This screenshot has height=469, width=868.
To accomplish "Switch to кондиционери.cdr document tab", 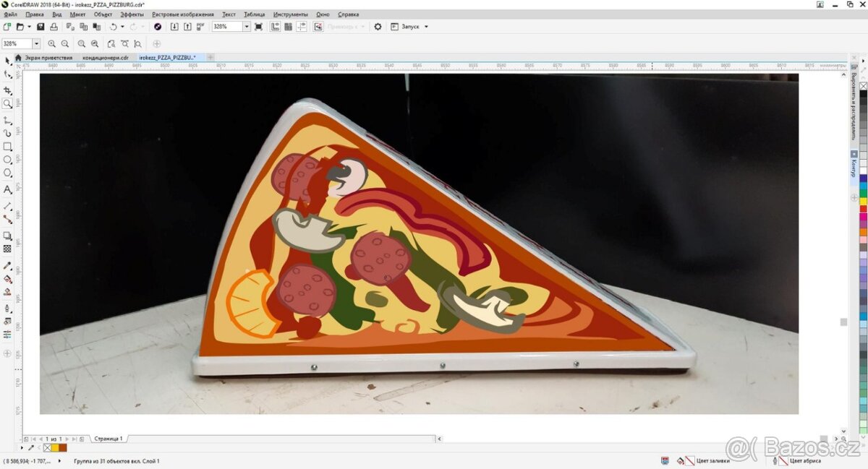I will (106, 57).
